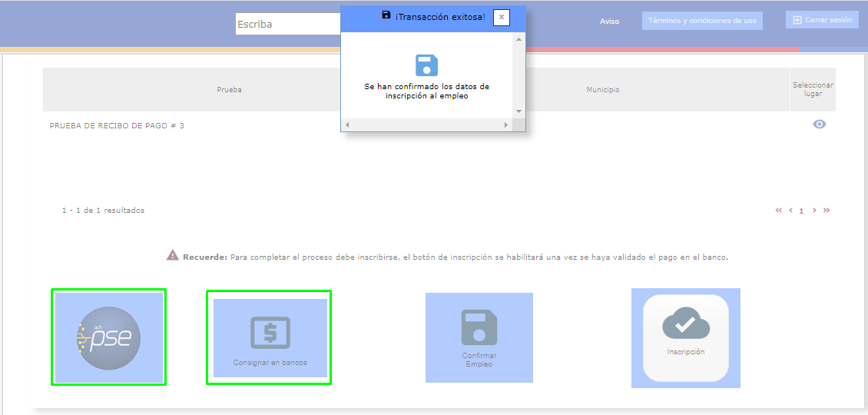
Task: Advance to the next results page
Action: [x=814, y=211]
